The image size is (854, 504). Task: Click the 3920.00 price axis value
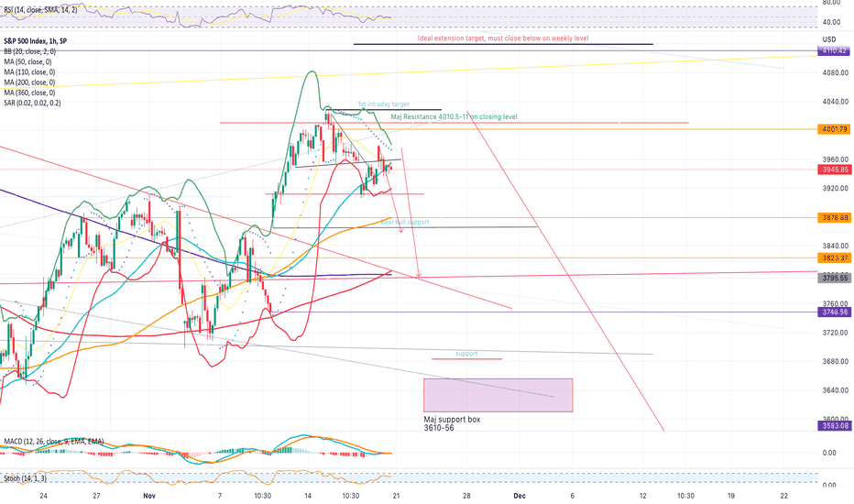point(835,188)
